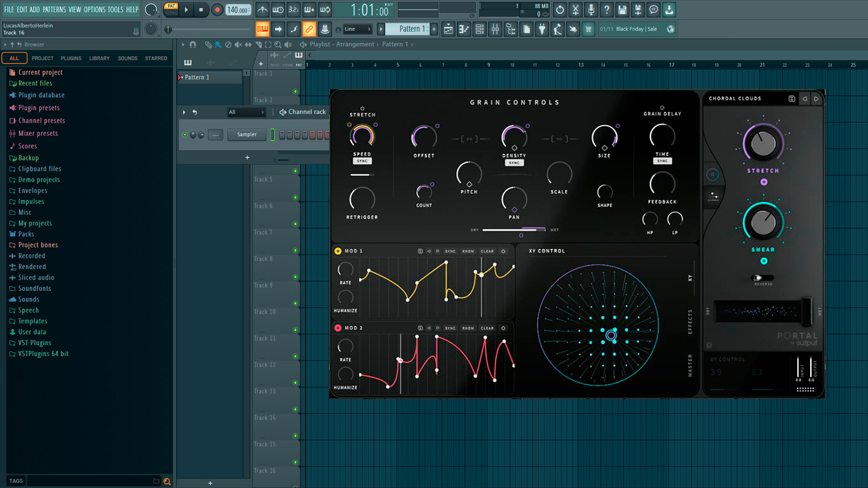Click the purple STRETCH macro knob
The height and width of the screenshot is (488, 868).
(x=763, y=144)
